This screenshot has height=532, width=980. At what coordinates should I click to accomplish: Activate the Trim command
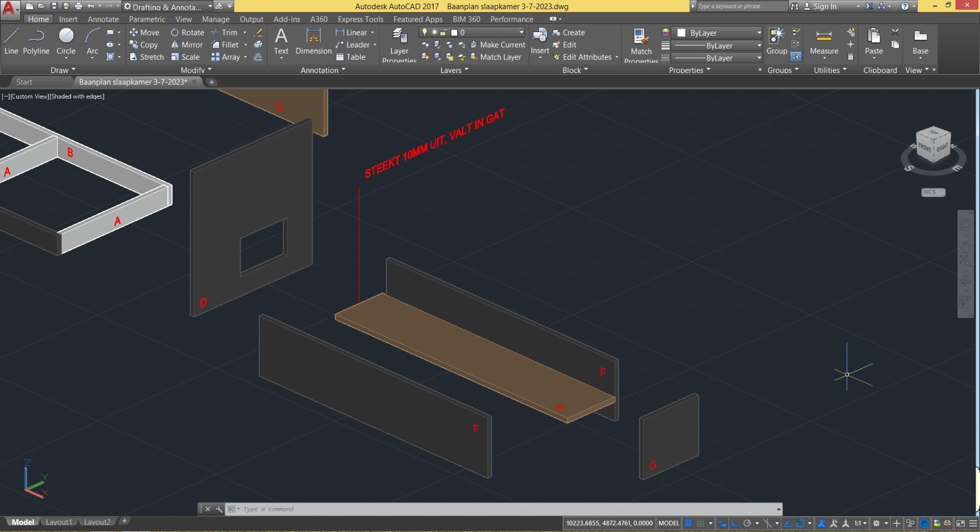224,33
